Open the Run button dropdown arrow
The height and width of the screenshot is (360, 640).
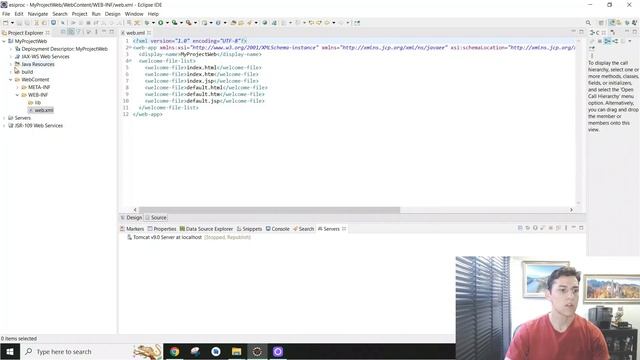coord(167,23)
